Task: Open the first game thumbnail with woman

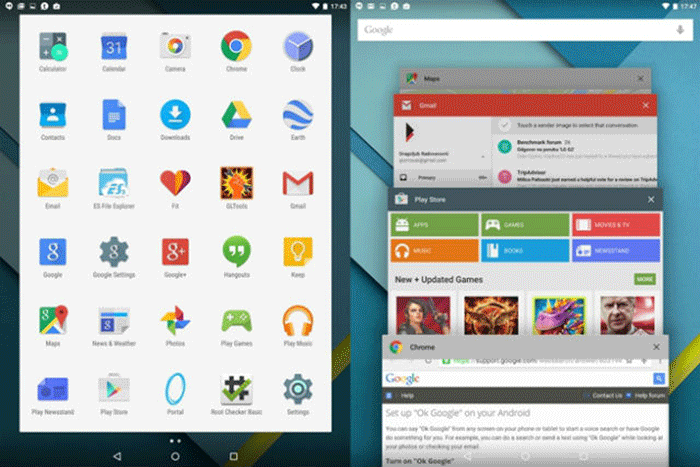Action: point(423,315)
